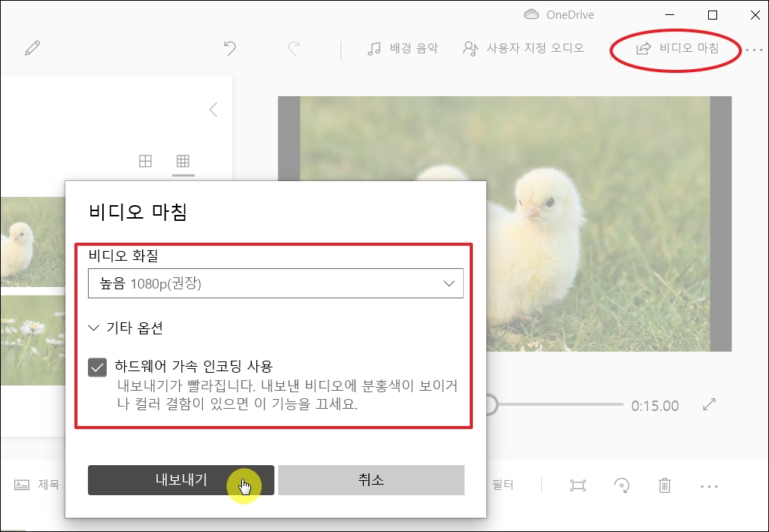Switch library to large thumbnail grid

pyautogui.click(x=145, y=161)
